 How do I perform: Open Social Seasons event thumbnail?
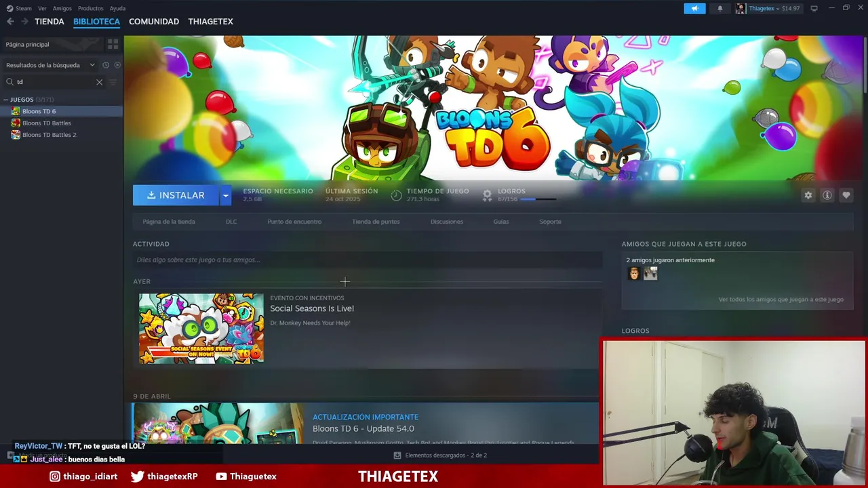(x=201, y=329)
